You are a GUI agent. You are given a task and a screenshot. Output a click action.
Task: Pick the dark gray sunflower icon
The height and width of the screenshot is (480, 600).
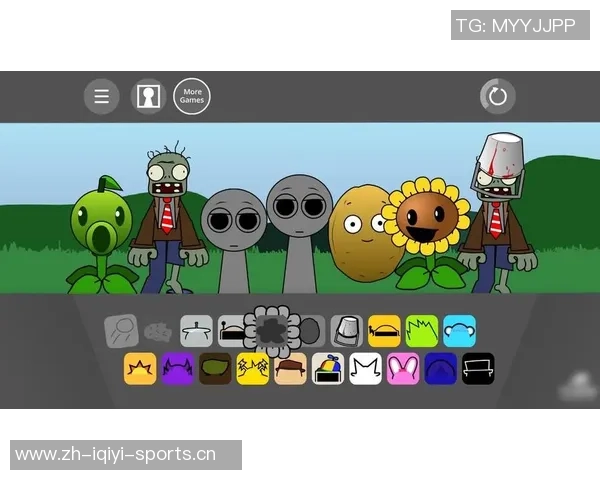(x=272, y=331)
